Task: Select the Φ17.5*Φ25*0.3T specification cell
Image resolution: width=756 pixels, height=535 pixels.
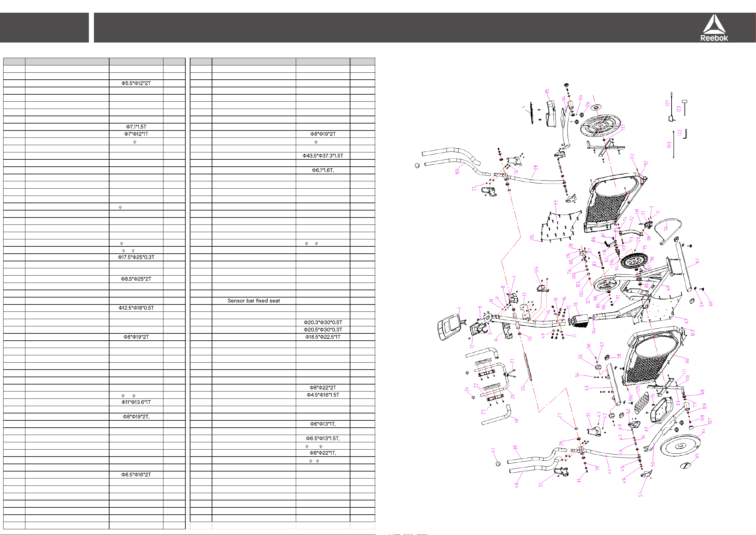Action: pyautogui.click(x=136, y=257)
